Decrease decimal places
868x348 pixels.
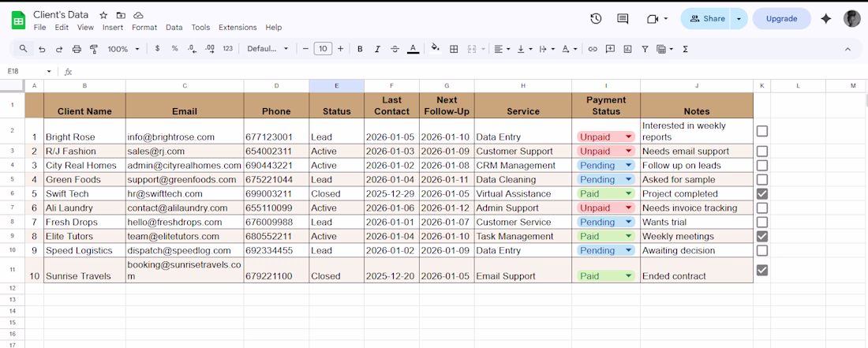[192, 49]
